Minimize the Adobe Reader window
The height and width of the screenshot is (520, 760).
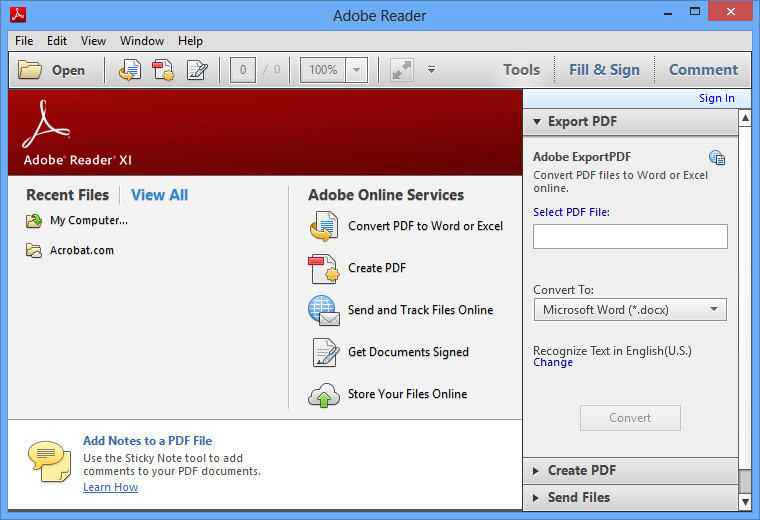[x=668, y=13]
